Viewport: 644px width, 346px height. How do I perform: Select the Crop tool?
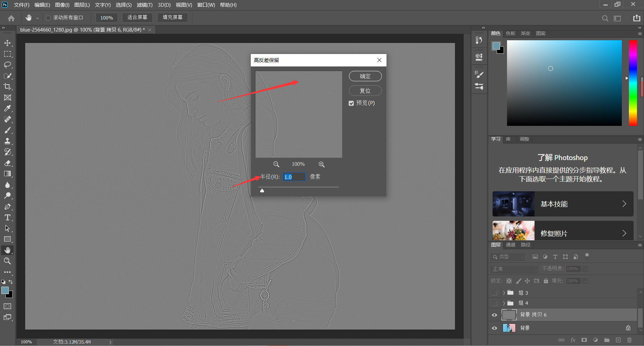coord(7,87)
